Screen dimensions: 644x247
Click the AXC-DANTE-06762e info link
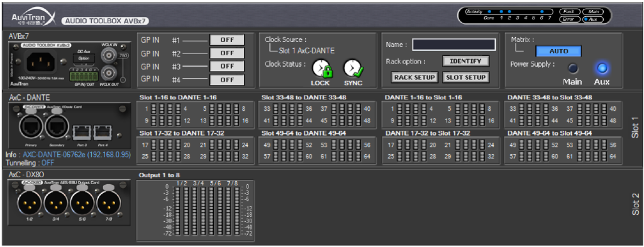tap(76, 155)
